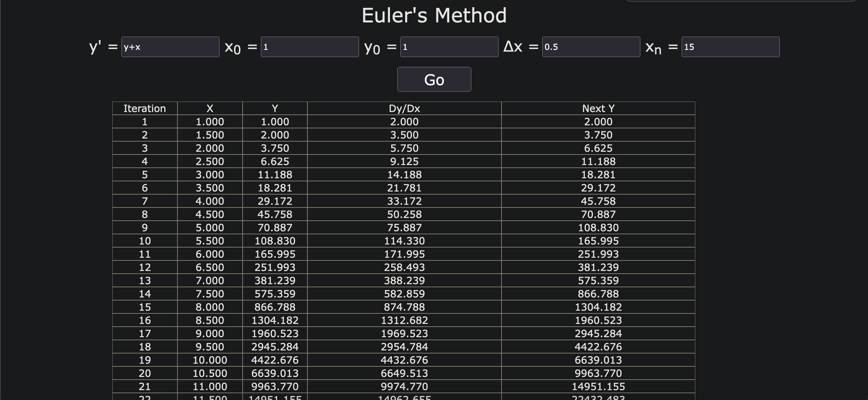The image size is (868, 400).
Task: Select the y0 starting value field
Action: 449,47
